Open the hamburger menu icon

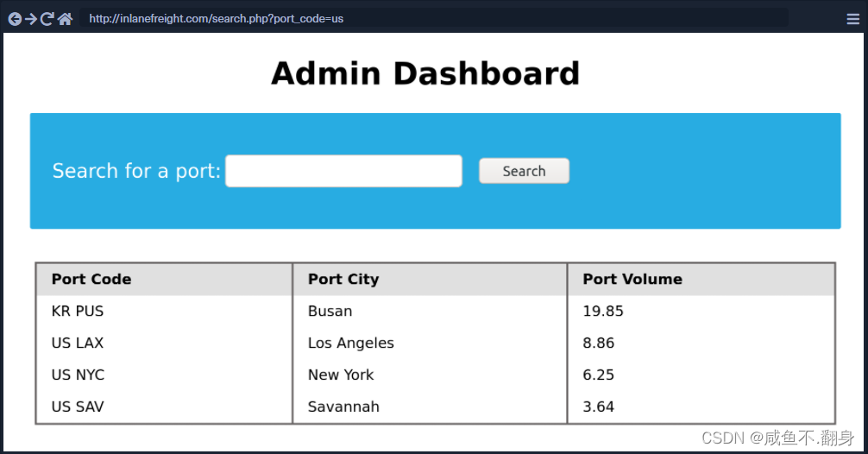click(x=852, y=19)
